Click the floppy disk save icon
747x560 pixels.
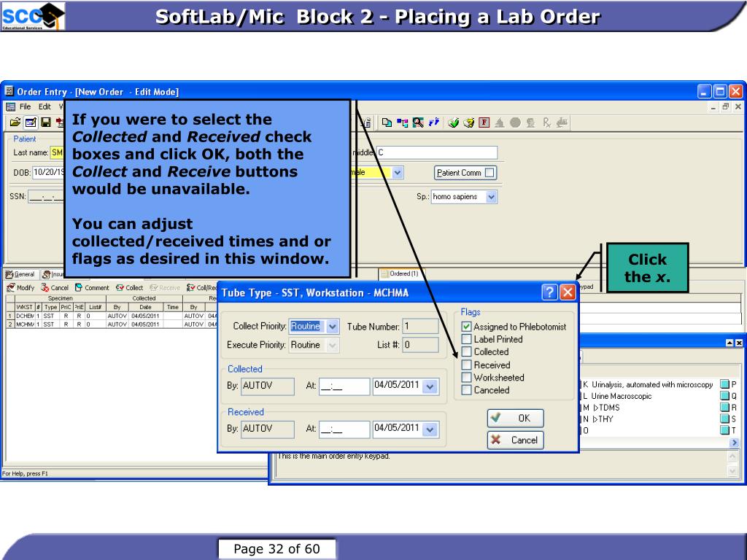(46, 122)
